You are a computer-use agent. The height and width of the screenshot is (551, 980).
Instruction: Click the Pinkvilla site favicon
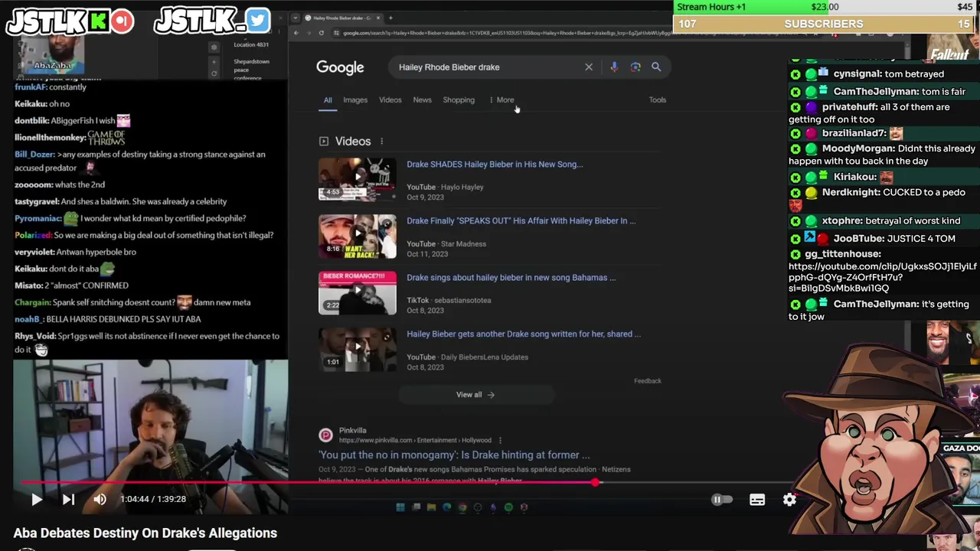(326, 435)
